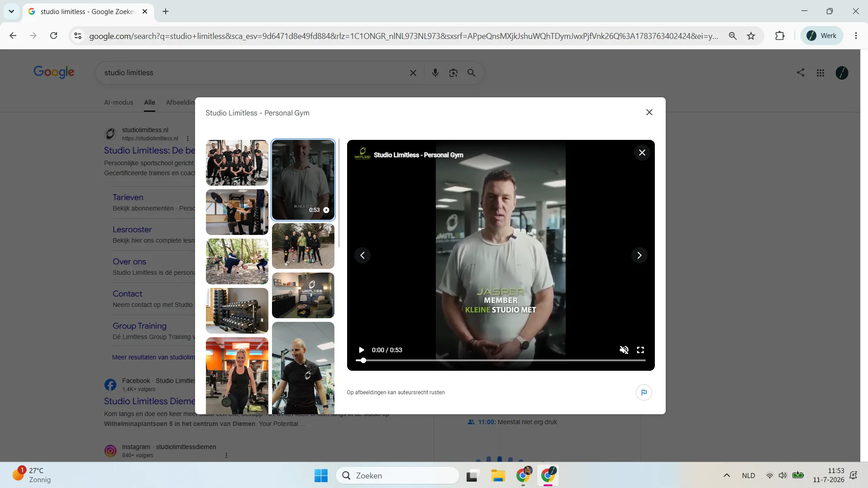Open the Limitless lounge interior thumbnail
The image size is (868, 488).
[303, 295]
